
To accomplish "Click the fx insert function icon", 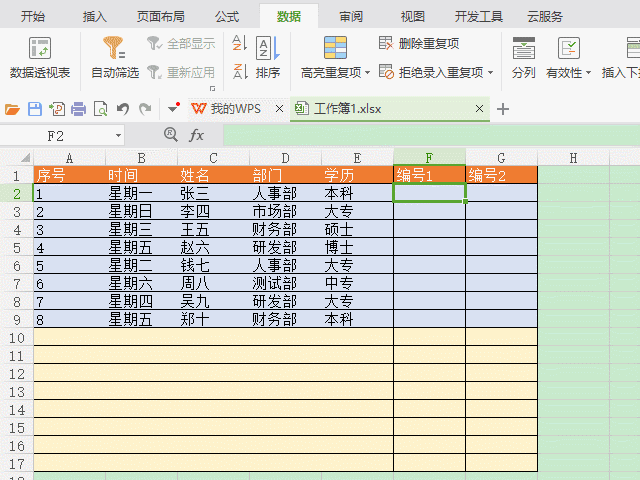I will 196,135.
